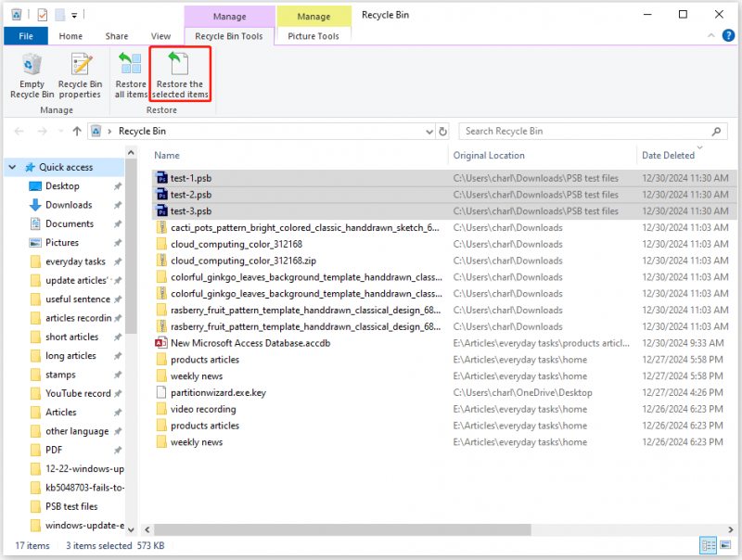Go up one folder level
The width and height of the screenshot is (742, 560).
point(77,131)
